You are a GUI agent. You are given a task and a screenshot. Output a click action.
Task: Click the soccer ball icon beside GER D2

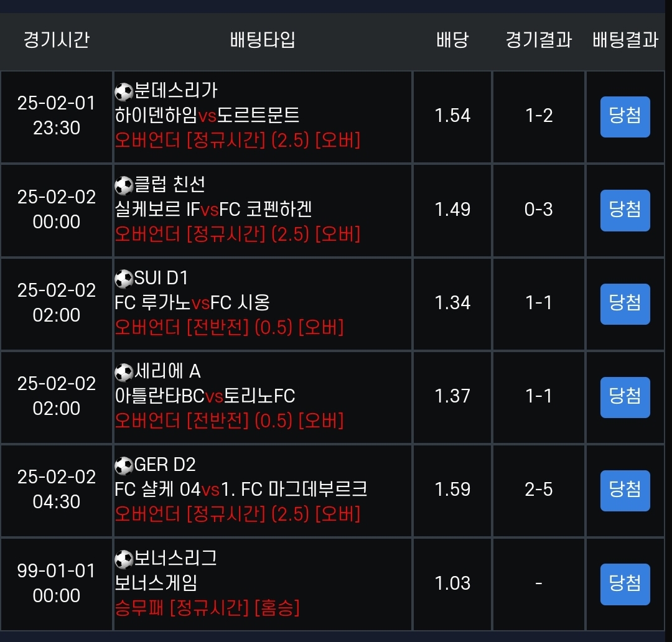[x=124, y=466]
